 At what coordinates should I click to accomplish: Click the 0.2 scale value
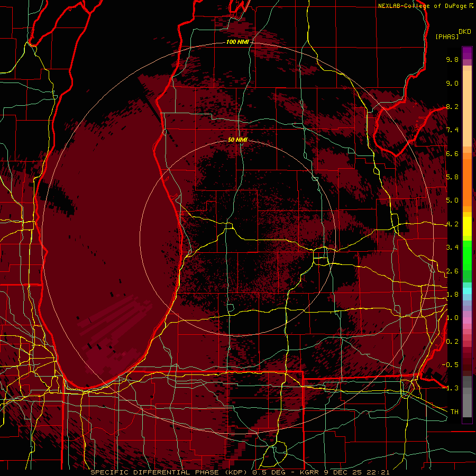click(x=452, y=342)
